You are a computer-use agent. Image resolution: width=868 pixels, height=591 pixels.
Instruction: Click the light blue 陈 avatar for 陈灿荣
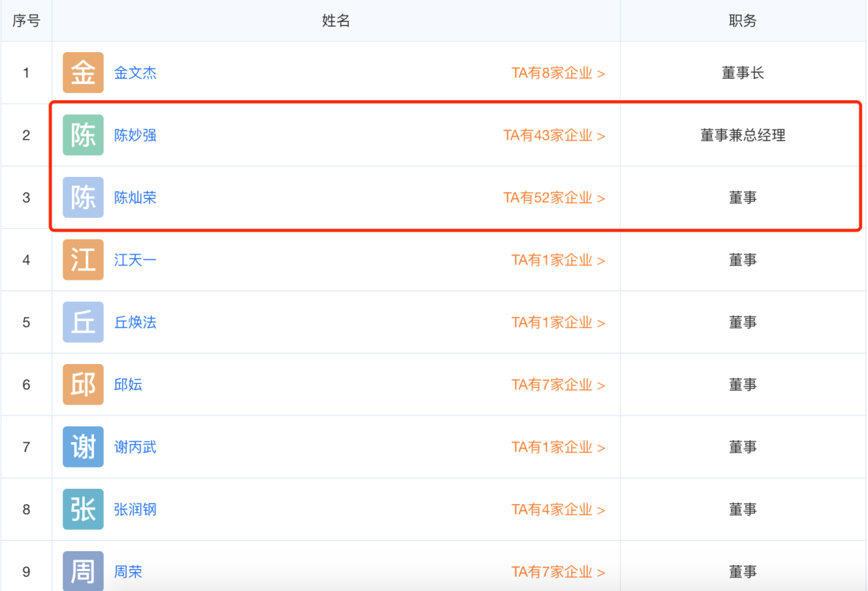click(83, 197)
